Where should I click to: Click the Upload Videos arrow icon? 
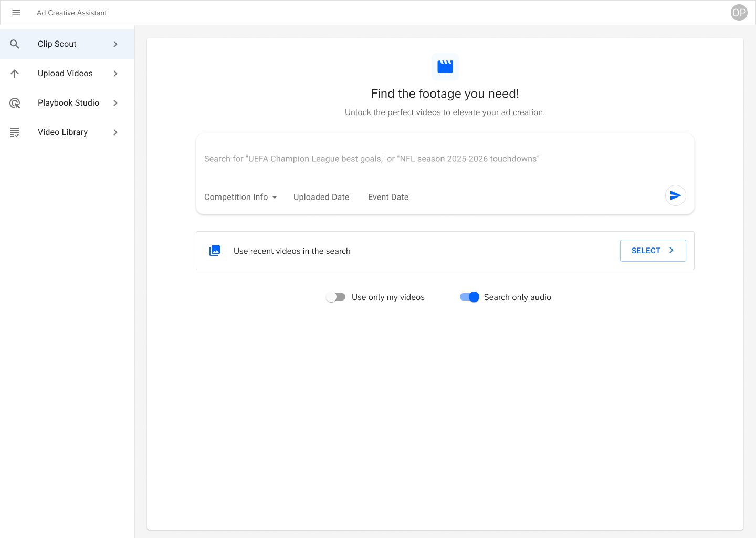pos(15,74)
